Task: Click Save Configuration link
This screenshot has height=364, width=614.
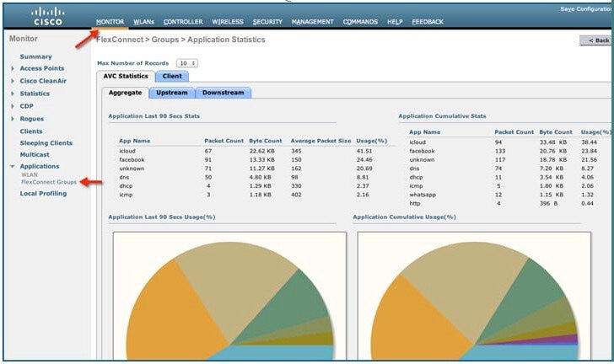Action: [x=585, y=9]
